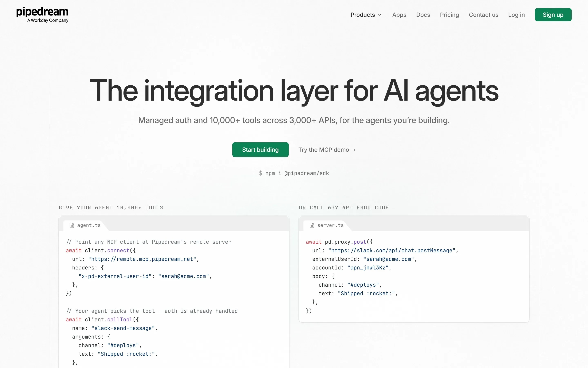Select the agent.ts tab

click(x=86, y=225)
